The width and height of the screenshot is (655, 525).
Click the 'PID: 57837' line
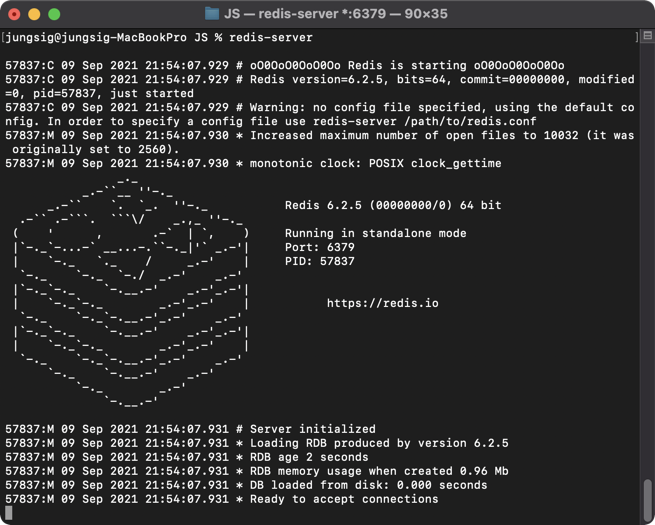pos(320,261)
